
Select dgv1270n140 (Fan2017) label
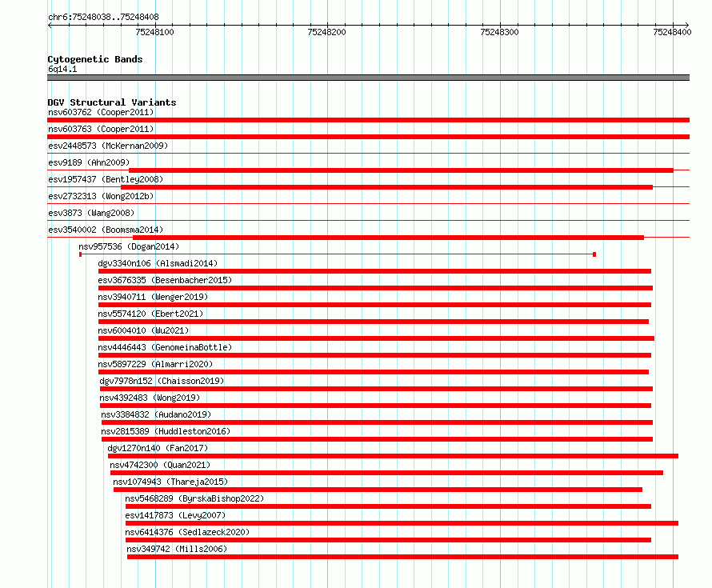click(158, 448)
